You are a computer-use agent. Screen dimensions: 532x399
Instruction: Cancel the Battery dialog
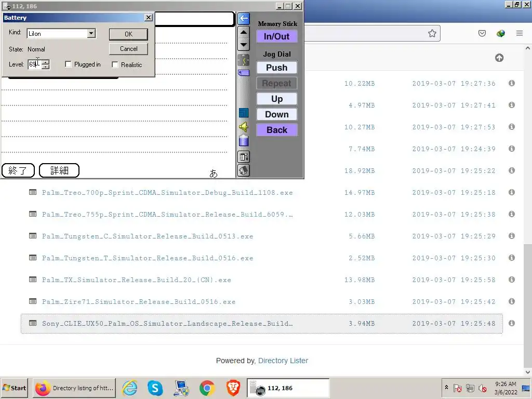[128, 49]
